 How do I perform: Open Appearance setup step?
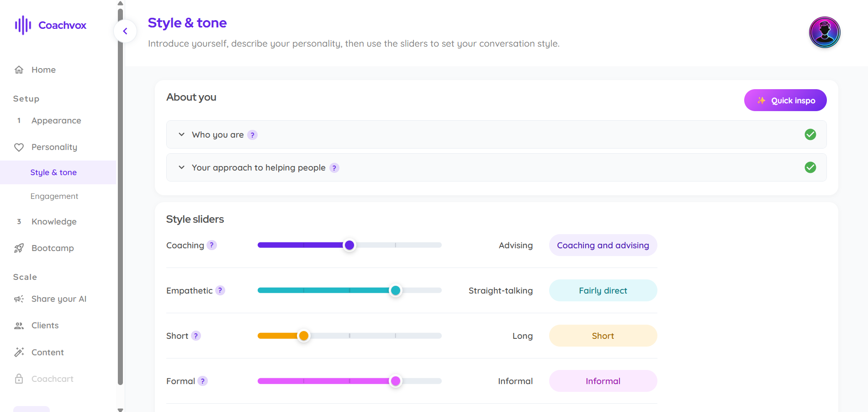click(x=56, y=121)
